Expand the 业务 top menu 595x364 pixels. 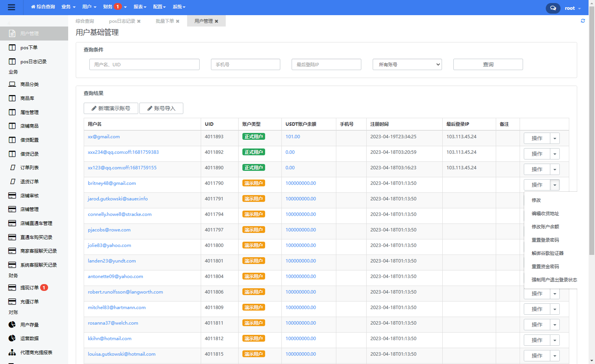(69, 7)
